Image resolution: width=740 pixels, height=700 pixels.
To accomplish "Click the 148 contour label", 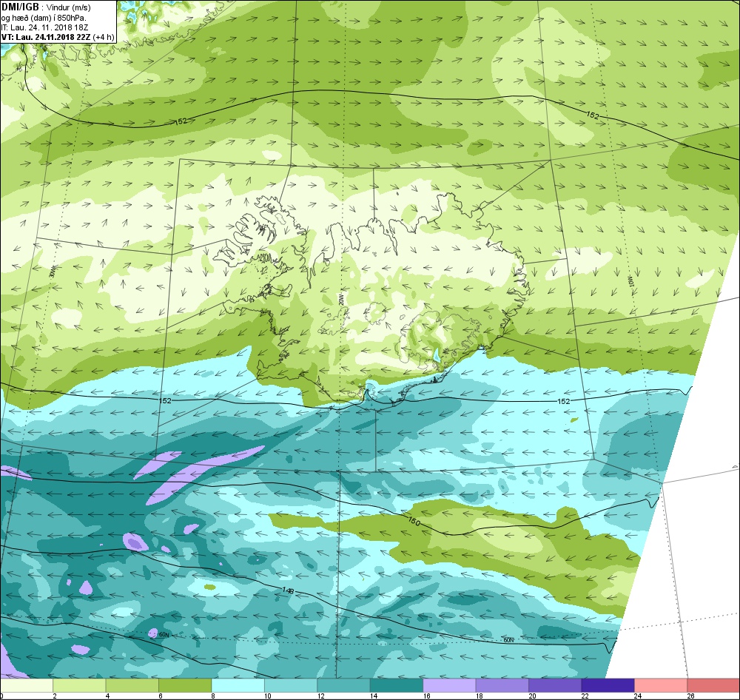I will tap(288, 590).
